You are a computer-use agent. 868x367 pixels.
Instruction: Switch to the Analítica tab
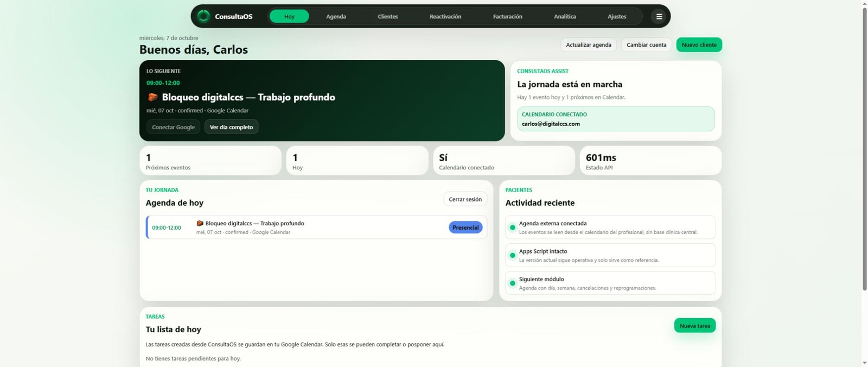pyautogui.click(x=565, y=16)
